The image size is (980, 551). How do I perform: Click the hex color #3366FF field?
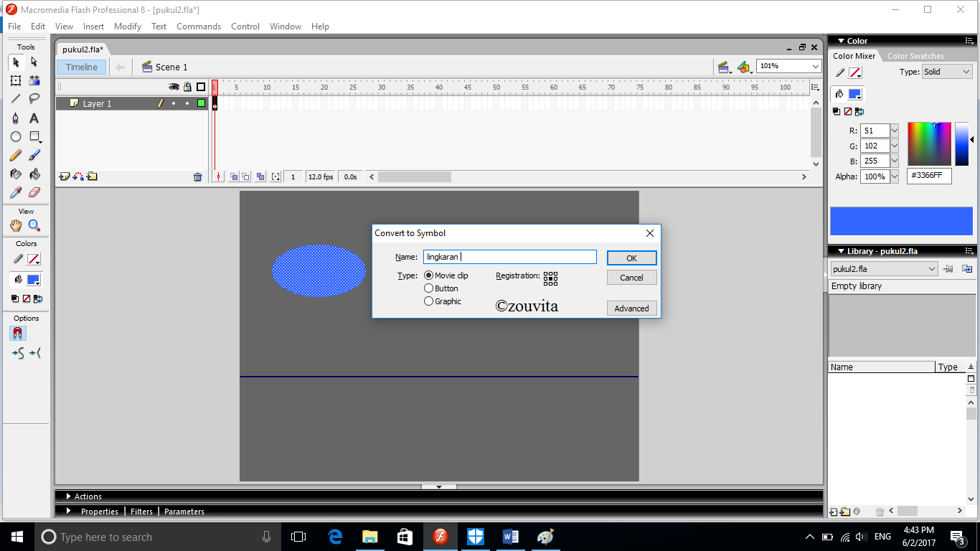coord(929,176)
